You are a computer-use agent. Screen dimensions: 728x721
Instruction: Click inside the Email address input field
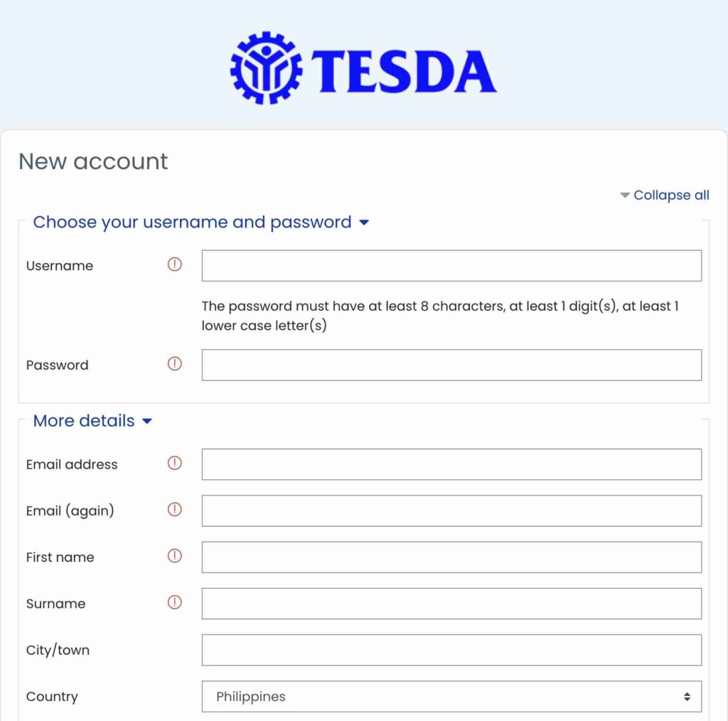(451, 464)
